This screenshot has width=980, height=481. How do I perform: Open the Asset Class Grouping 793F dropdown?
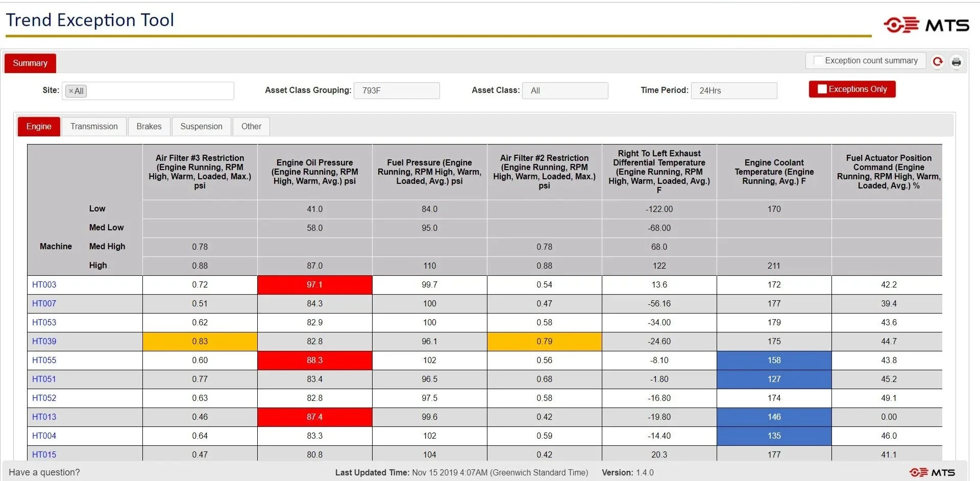tap(397, 90)
